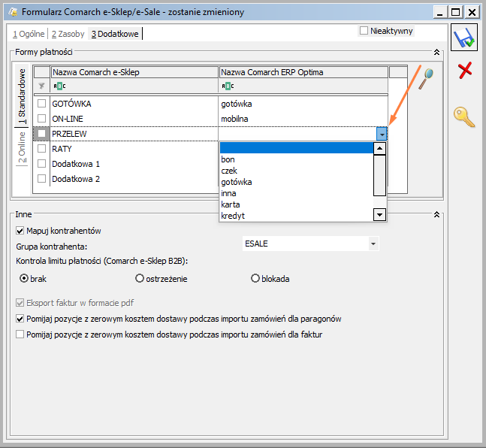Select the RATY row name

62,149
